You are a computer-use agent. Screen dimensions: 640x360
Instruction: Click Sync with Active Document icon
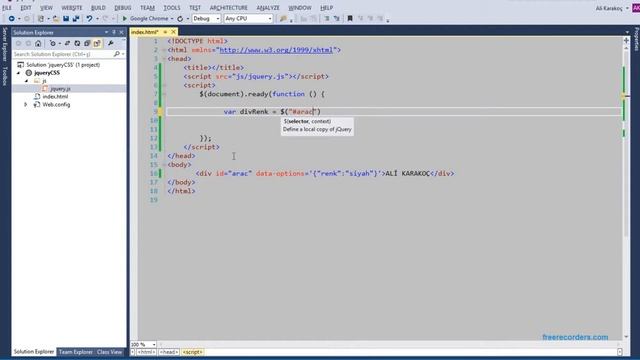click(67, 43)
